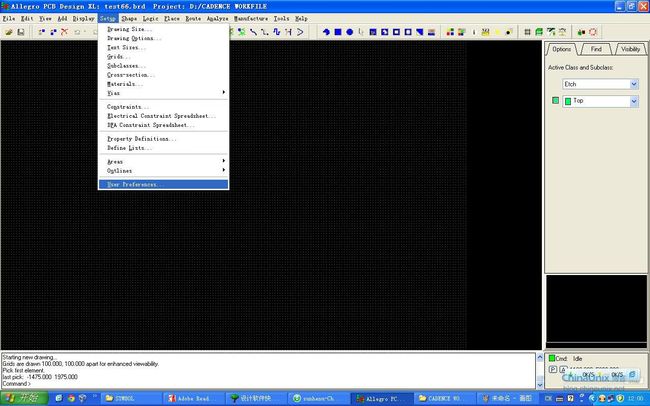650x406 pixels.
Task: Switch to the Options tab
Action: click(562, 49)
